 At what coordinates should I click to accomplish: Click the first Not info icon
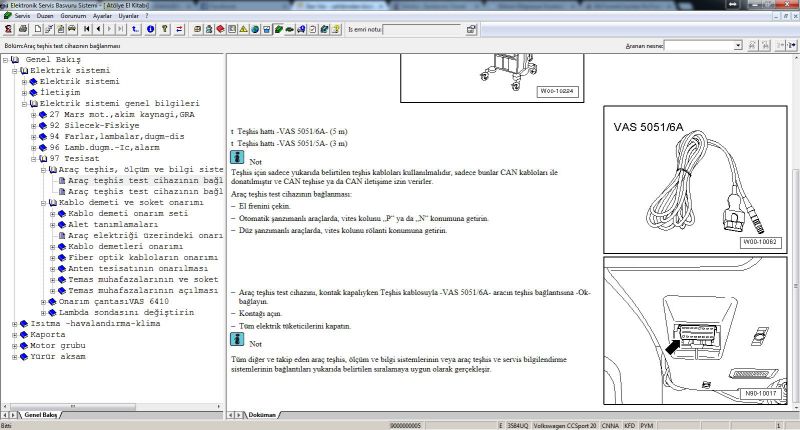[x=237, y=157]
